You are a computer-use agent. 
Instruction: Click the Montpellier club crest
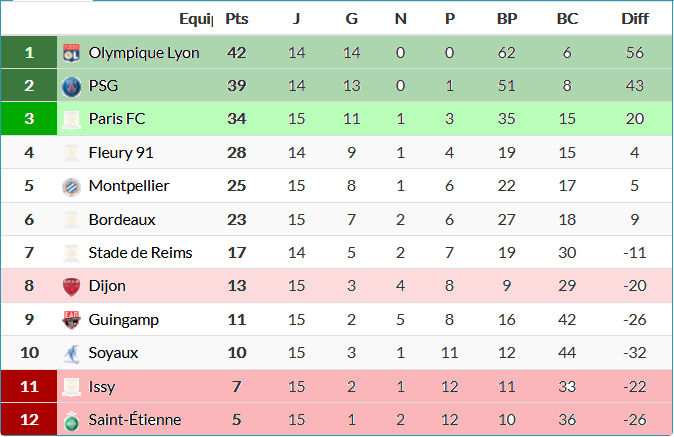71,186
